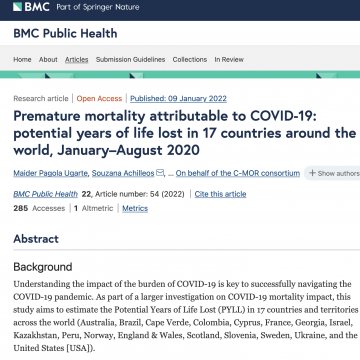360x360 pixels.
Task: Select In Review in the navigation bar
Action: pos(229,60)
